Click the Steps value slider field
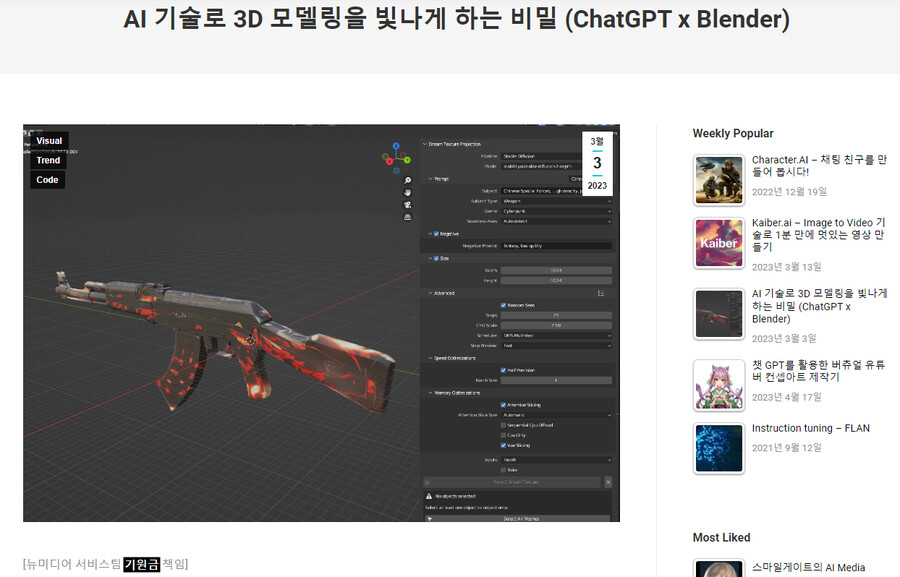Image resolution: width=900 pixels, height=577 pixels. click(557, 315)
